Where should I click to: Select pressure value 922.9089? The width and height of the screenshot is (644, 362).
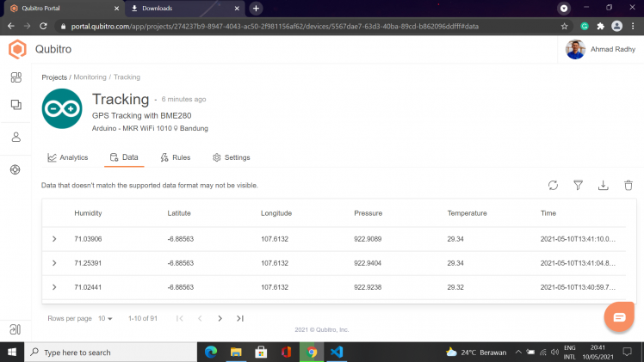pos(368,239)
